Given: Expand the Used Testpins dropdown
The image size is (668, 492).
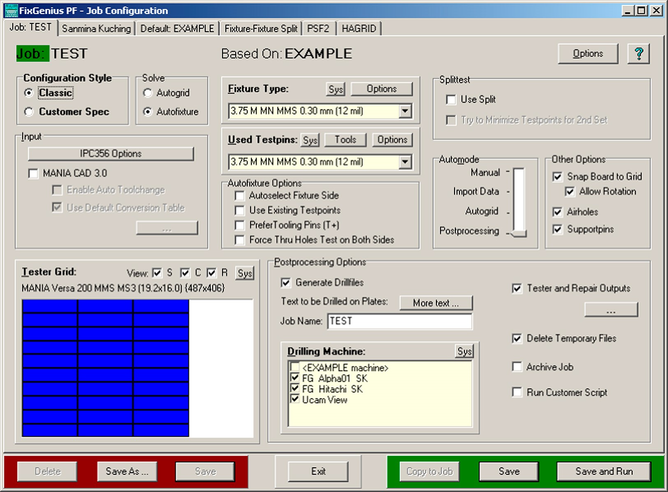Looking at the screenshot, I should 405,162.
